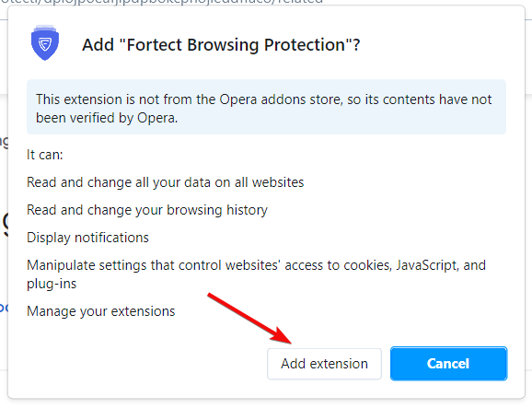Dismiss the dialog with Cancel
The width and height of the screenshot is (532, 408).
pyautogui.click(x=448, y=364)
